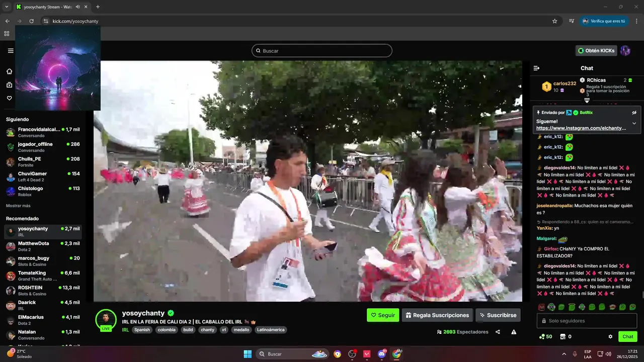Screen dimensions: 644x362
Task: Open Natalan recommended channel
Action: [43, 335]
